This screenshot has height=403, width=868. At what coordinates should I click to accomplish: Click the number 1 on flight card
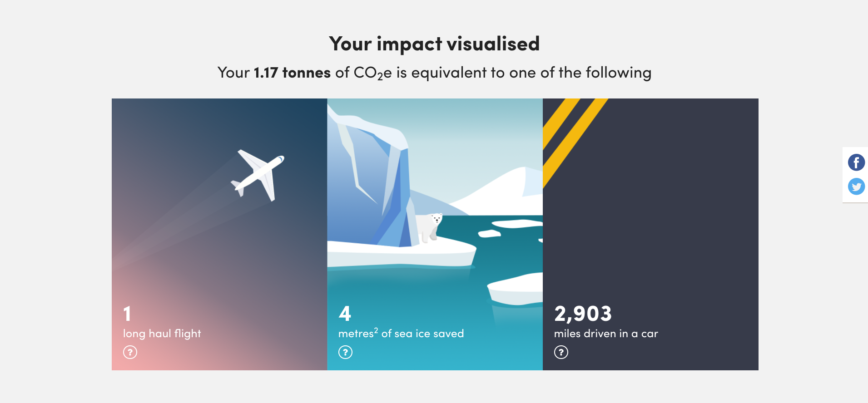127,313
